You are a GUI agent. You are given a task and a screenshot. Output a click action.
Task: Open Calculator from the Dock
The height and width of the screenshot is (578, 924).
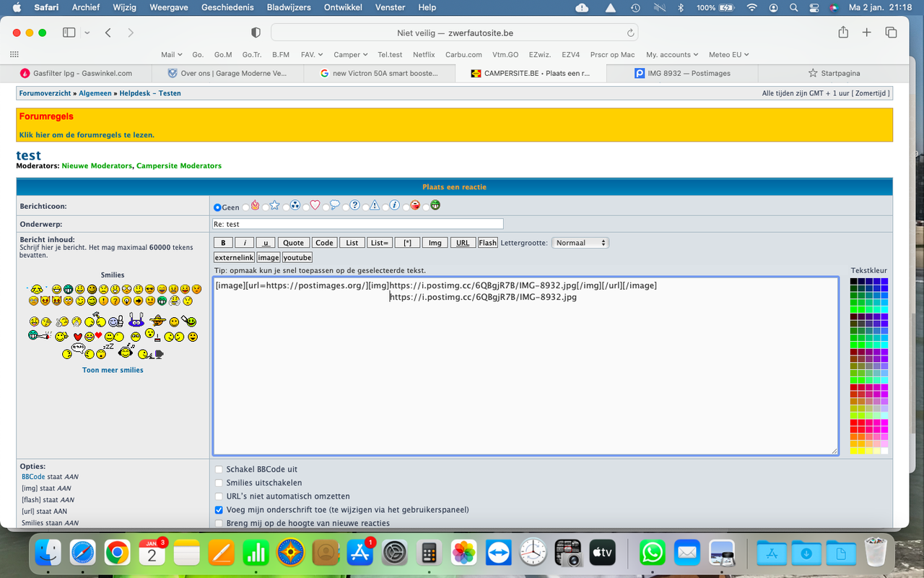point(430,553)
